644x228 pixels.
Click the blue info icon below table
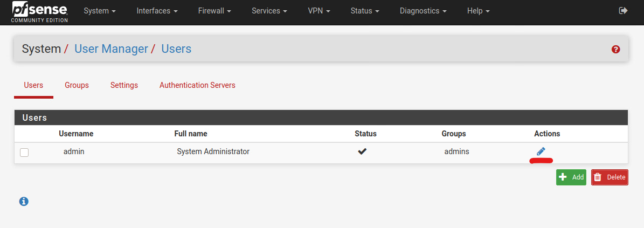(x=24, y=201)
